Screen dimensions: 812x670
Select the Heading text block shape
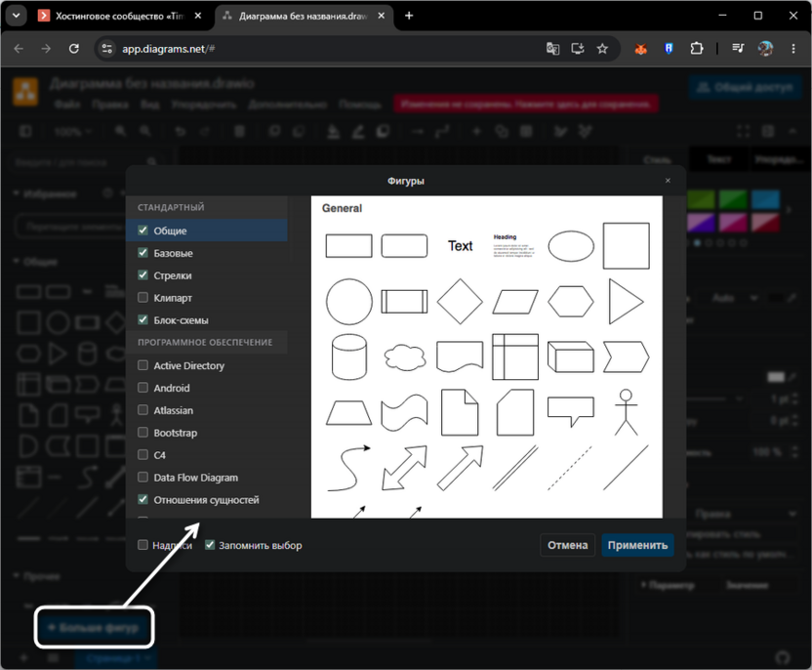pos(512,245)
